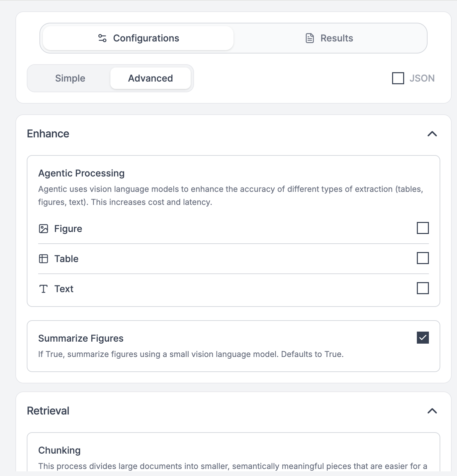Click the Configurations sliders icon
Image resolution: width=457 pixels, height=476 pixels.
coord(102,38)
